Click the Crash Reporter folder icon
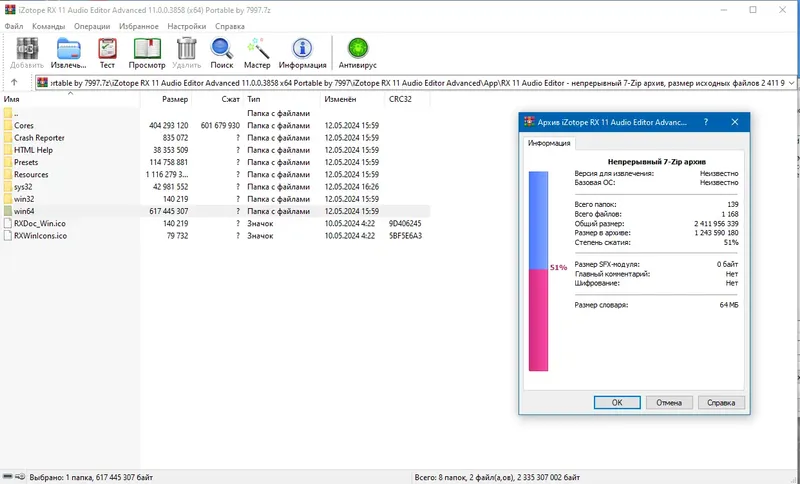This screenshot has width=800, height=484. click(x=8, y=138)
